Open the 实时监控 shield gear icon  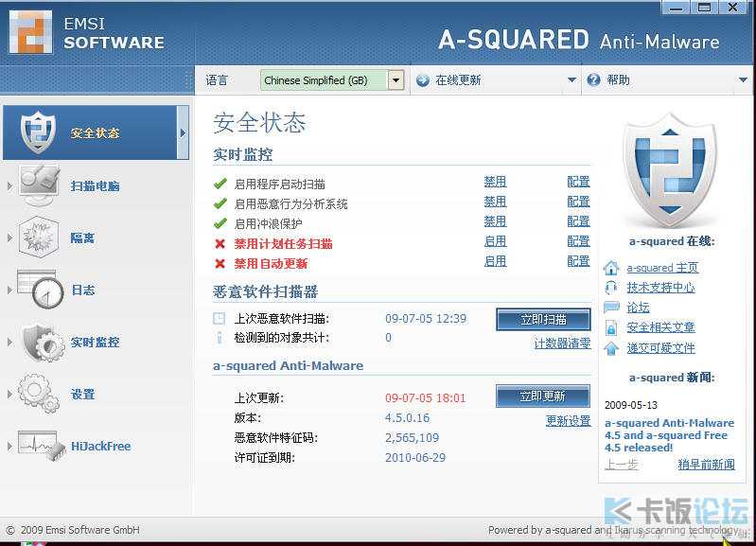[40, 342]
